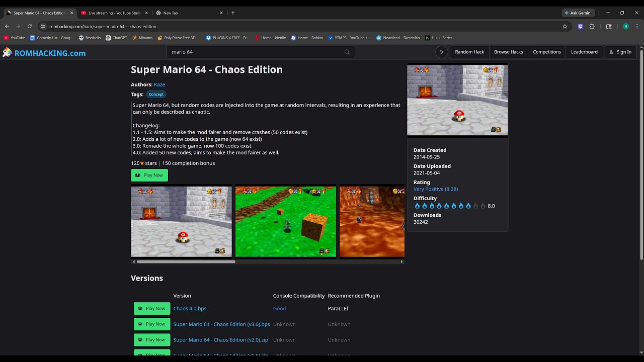
Task: Open the Newsfeed - Sketchfab bookmark
Action: pos(398,38)
